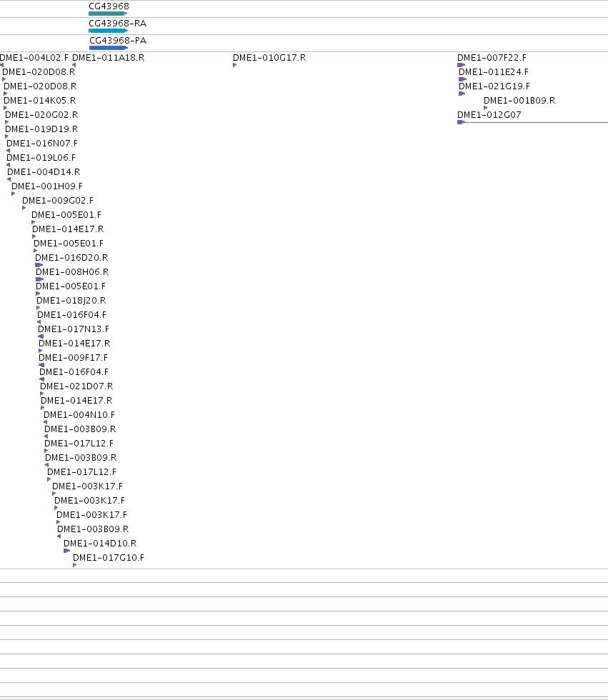Viewport: 608px width, 700px height.
Task: Click the CG43968 gene teal bar
Action: click(108, 14)
